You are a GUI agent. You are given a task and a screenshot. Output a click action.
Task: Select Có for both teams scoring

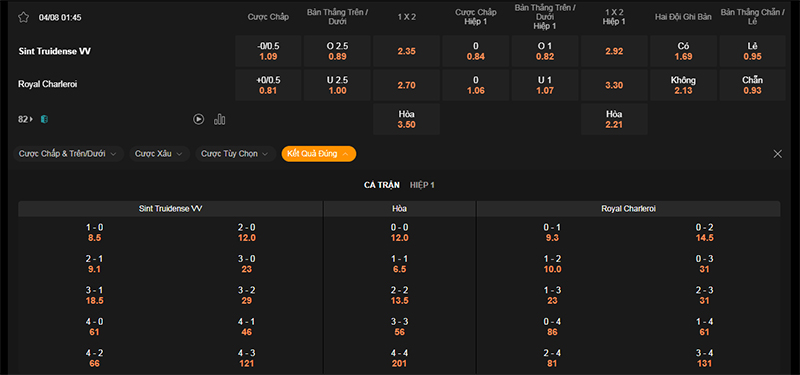pos(684,51)
